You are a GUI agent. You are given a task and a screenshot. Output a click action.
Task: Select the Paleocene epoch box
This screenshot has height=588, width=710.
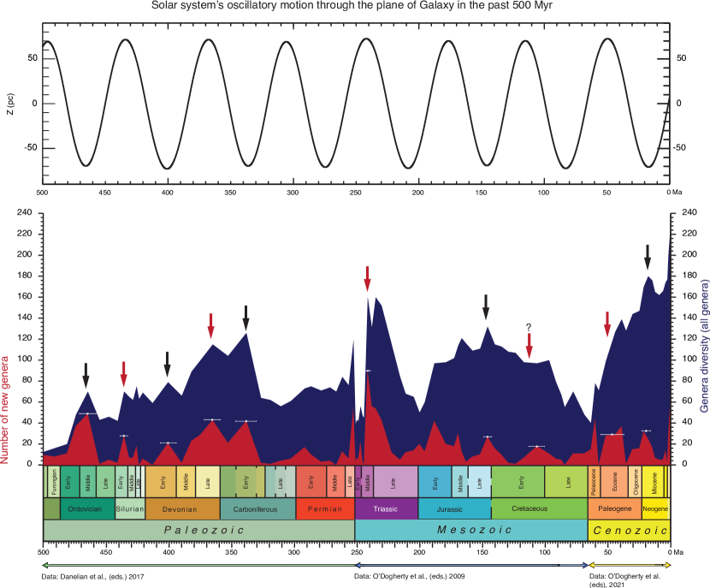tap(593, 482)
